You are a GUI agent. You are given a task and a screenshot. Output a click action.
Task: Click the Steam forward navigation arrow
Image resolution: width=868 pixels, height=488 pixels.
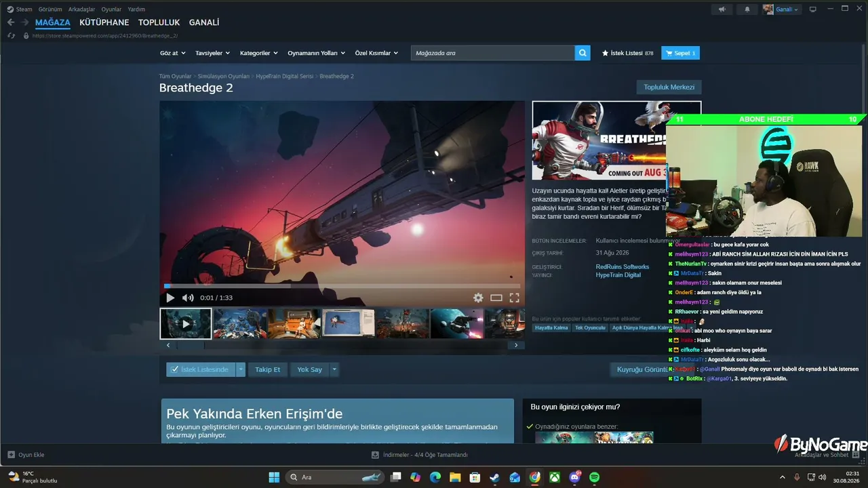24,22
